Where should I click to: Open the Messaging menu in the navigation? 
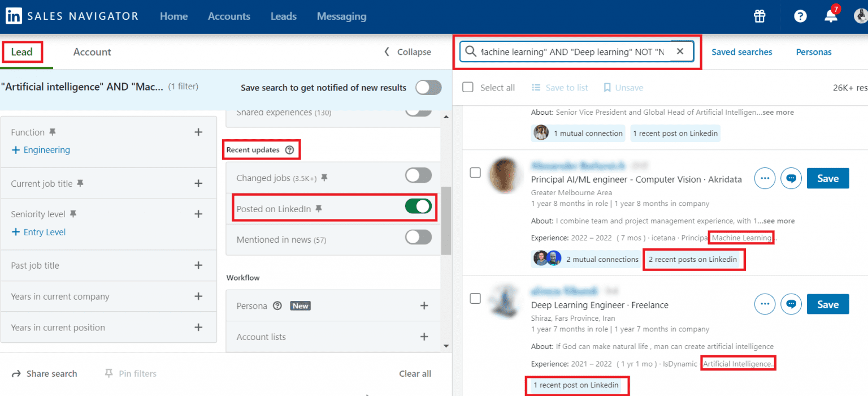pos(341,16)
